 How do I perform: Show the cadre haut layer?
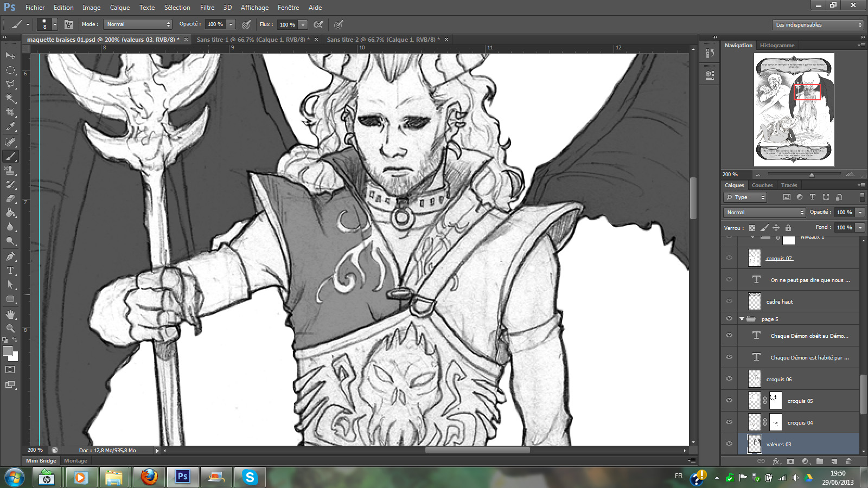click(729, 301)
